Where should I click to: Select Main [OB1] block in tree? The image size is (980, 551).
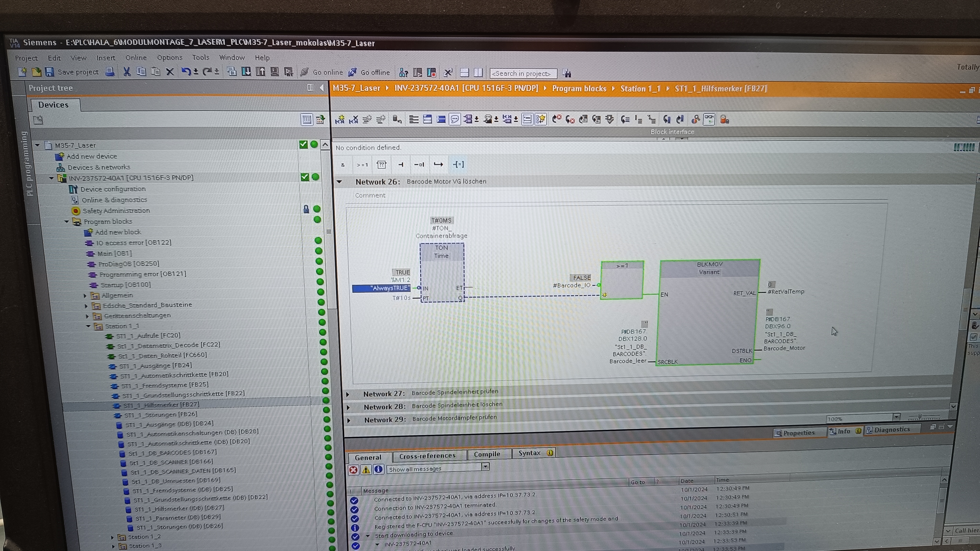[x=110, y=253]
